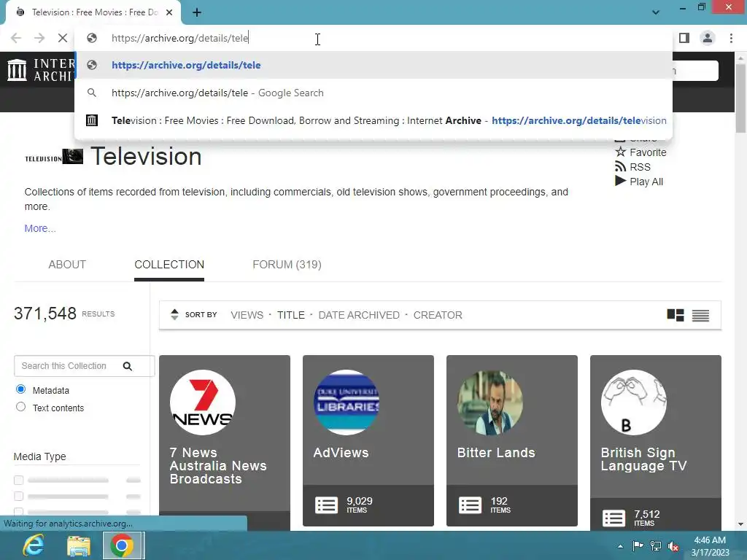Show hidden tray icons arrow
The height and width of the screenshot is (560, 747).
point(620,546)
